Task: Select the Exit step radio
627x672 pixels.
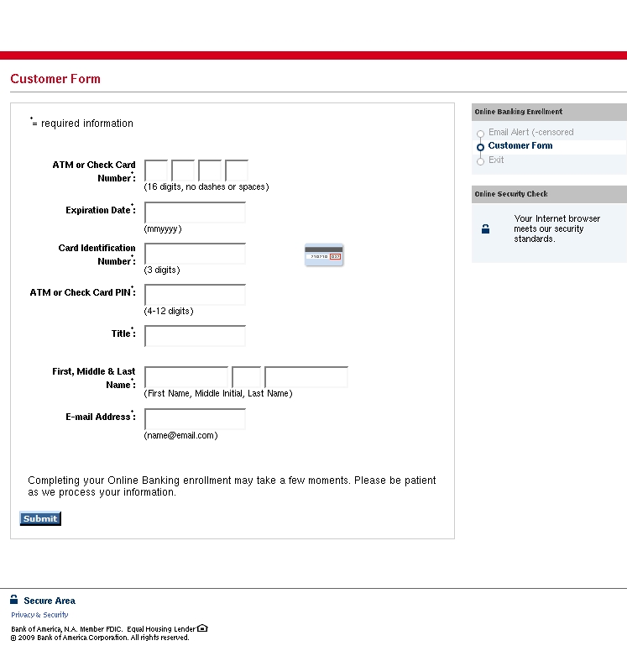Action: [480, 161]
